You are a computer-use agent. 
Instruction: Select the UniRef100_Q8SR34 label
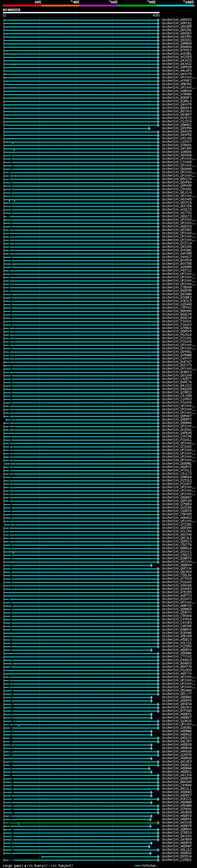[176, 704]
